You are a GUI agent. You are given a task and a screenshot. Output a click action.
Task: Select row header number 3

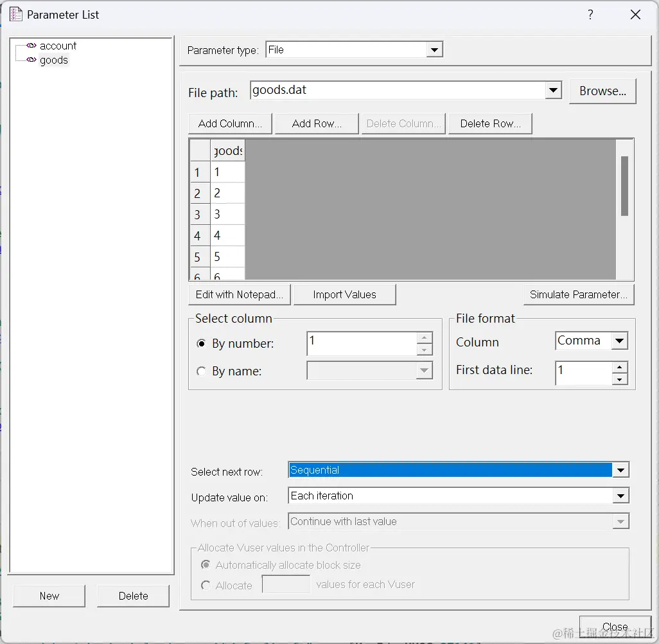pos(200,215)
